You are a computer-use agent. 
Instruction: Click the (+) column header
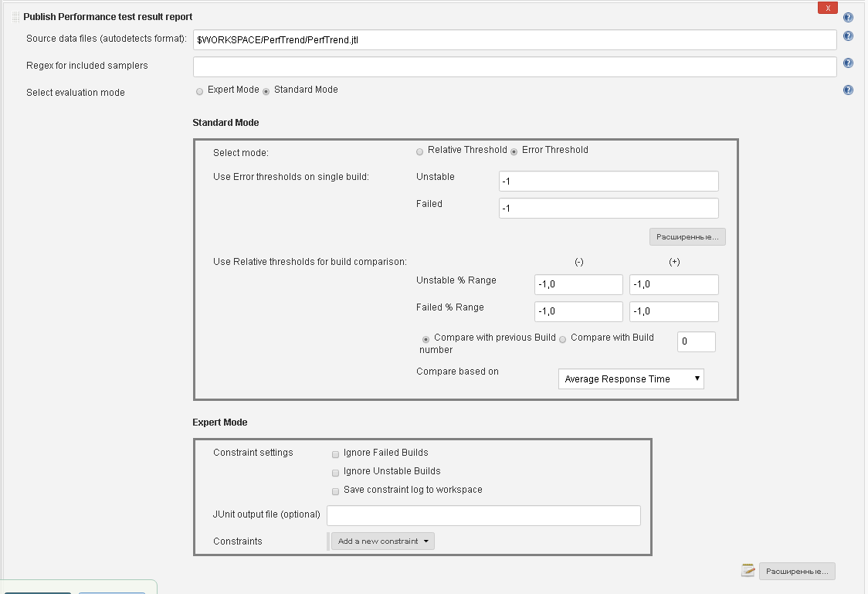(674, 262)
